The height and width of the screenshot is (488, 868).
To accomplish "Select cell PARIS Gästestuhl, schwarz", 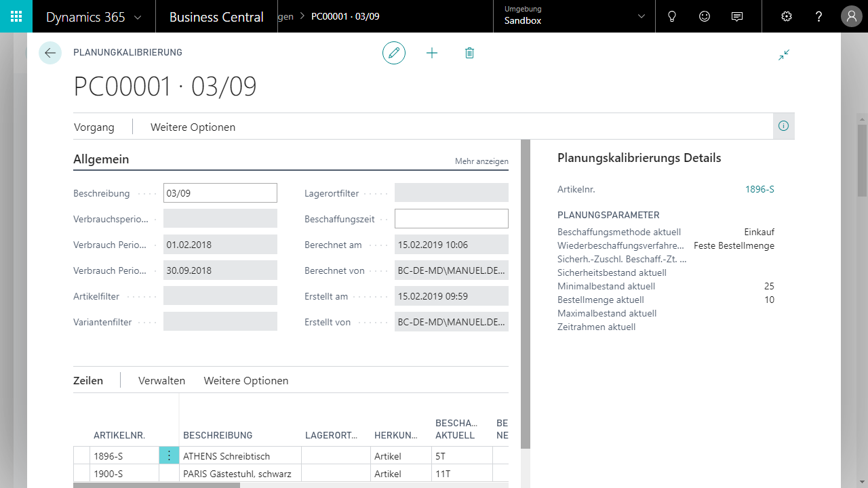I will (x=240, y=474).
